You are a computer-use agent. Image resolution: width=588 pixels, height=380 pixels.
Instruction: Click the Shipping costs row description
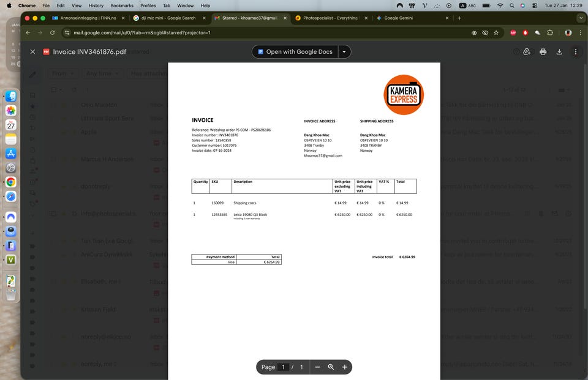[x=245, y=203]
